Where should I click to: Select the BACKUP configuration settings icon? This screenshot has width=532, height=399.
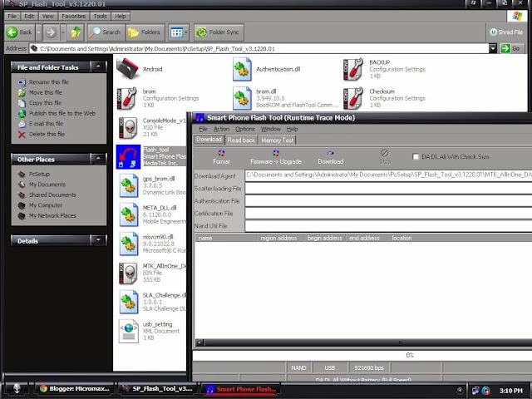click(353, 69)
